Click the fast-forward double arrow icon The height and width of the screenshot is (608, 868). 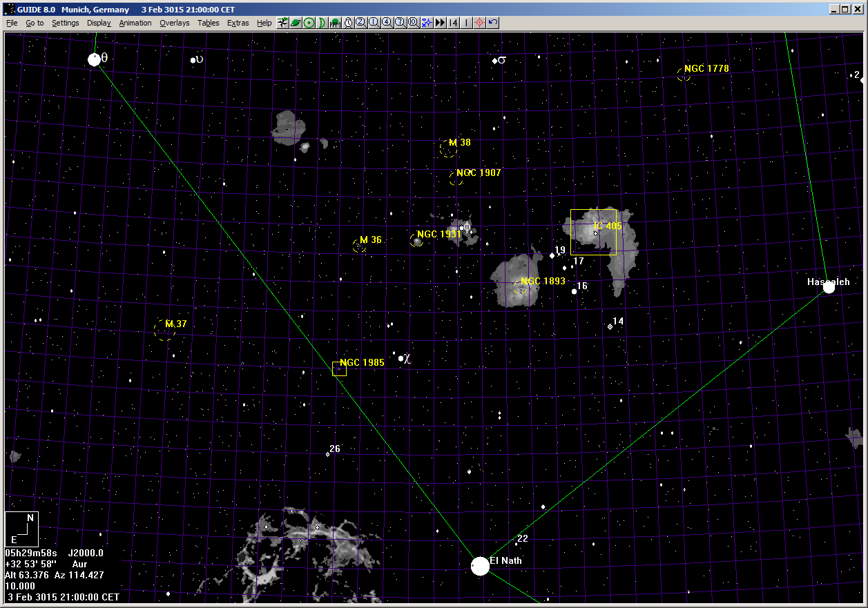click(x=440, y=22)
